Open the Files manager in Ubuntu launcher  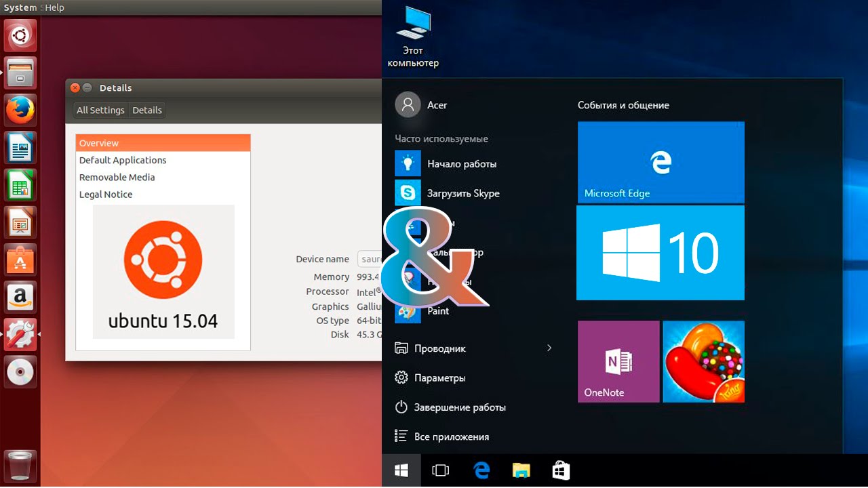[x=20, y=73]
